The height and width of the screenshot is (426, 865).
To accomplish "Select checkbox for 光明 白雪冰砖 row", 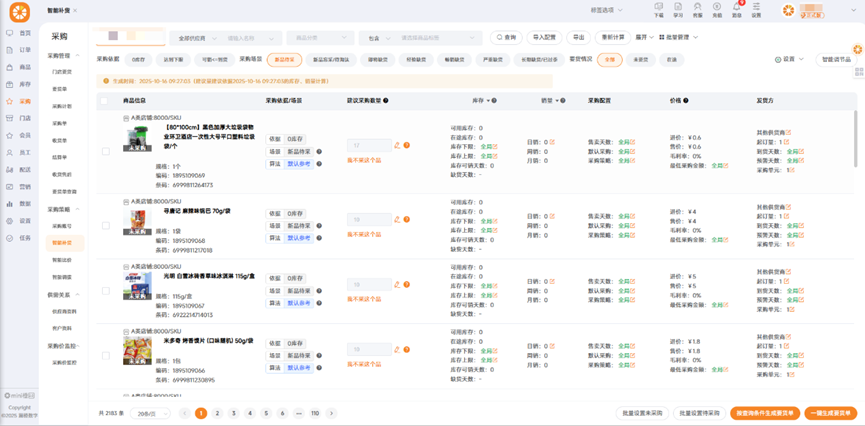I will [x=105, y=291].
